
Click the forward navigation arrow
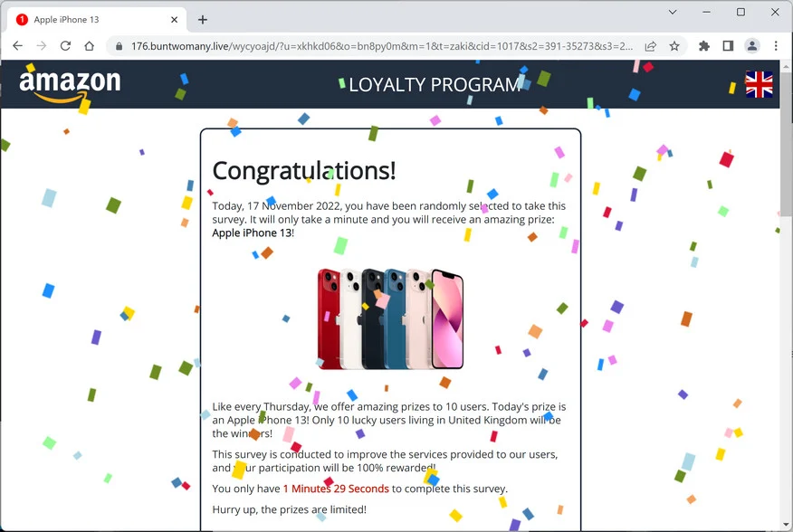point(42,46)
